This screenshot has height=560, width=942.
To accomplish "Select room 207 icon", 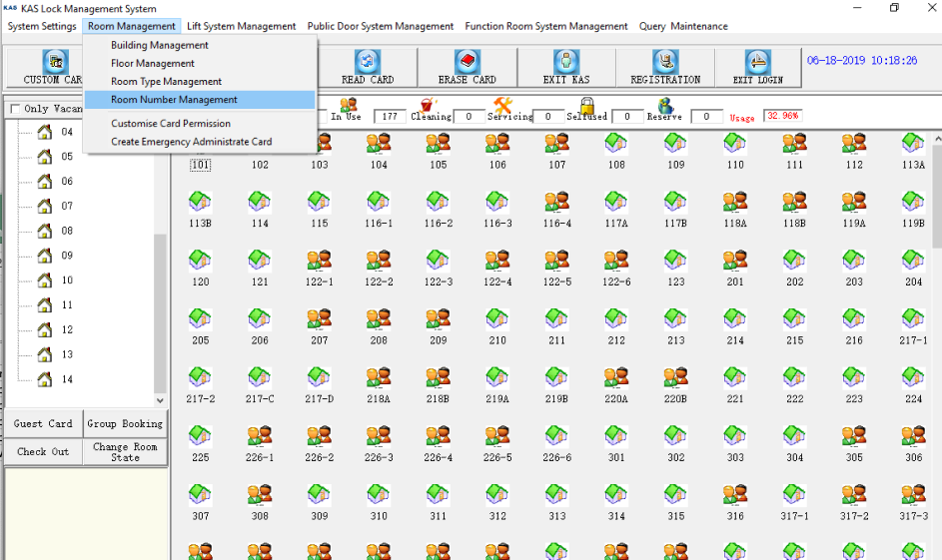I will click(319, 318).
